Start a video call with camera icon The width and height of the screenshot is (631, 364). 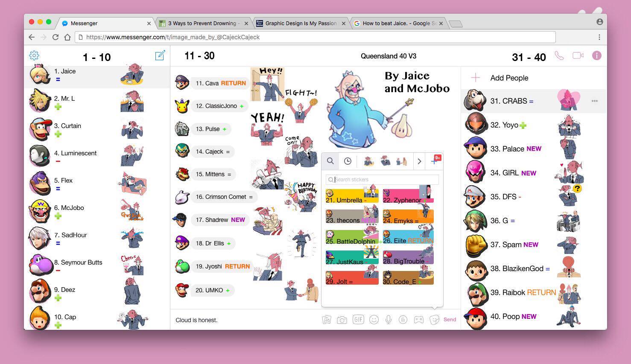click(x=578, y=55)
